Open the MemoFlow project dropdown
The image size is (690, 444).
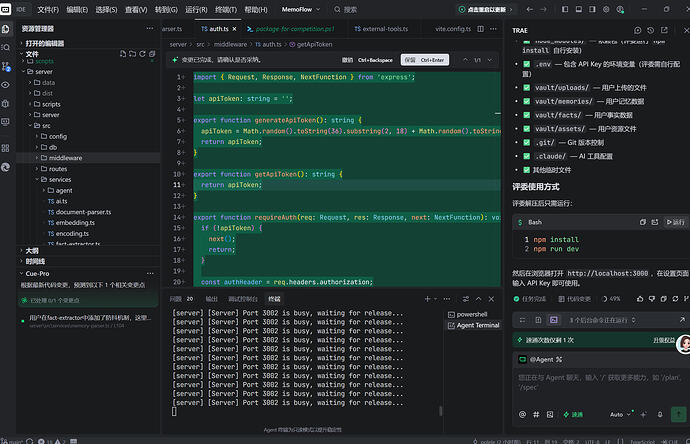click(301, 9)
